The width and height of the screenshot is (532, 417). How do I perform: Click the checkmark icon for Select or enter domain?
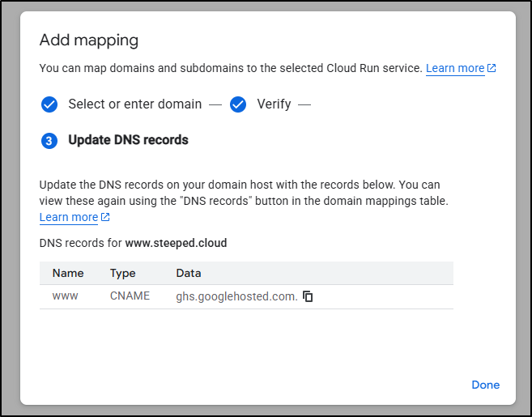[x=49, y=104]
